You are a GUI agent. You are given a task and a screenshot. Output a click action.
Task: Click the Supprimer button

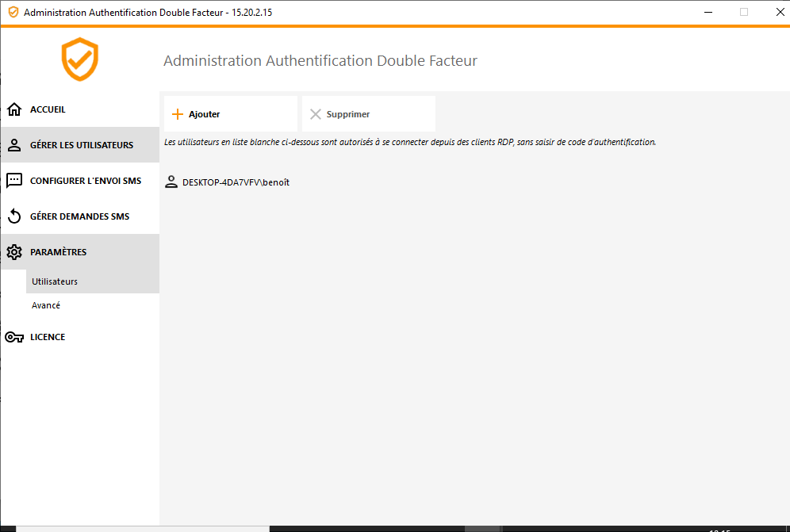coord(369,114)
